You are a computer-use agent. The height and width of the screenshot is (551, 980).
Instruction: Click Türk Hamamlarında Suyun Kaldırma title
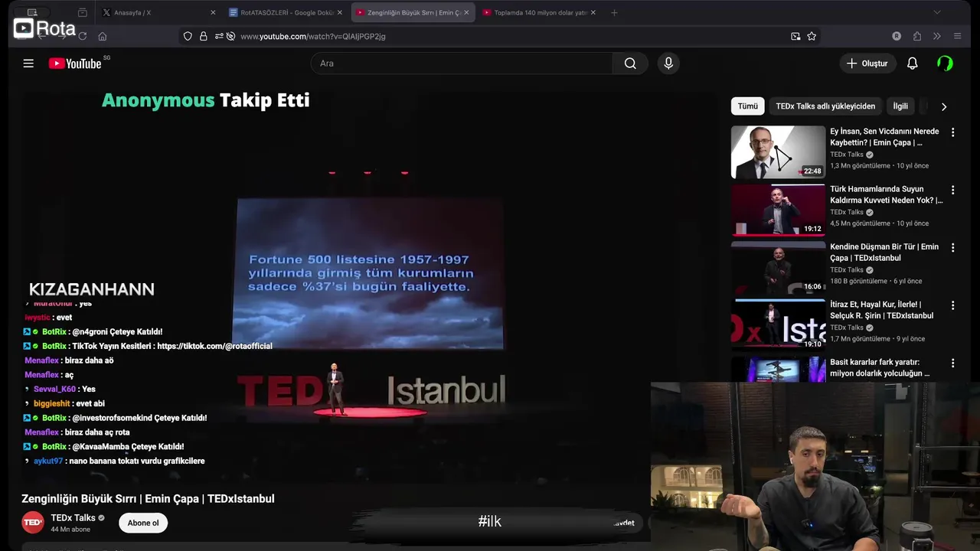(887, 194)
